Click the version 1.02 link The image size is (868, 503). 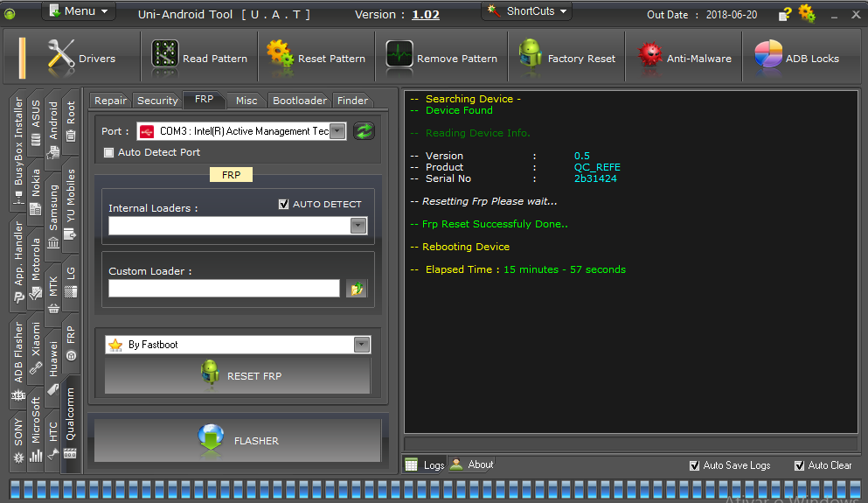pos(426,14)
